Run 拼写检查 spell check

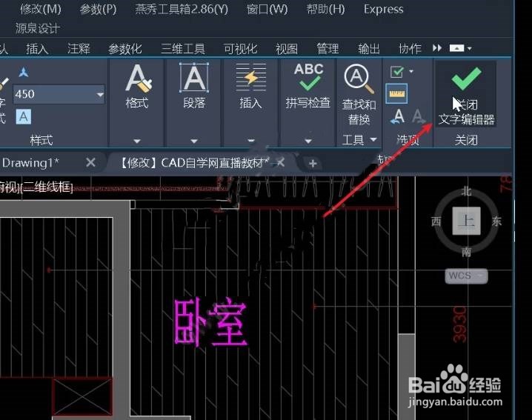308,87
